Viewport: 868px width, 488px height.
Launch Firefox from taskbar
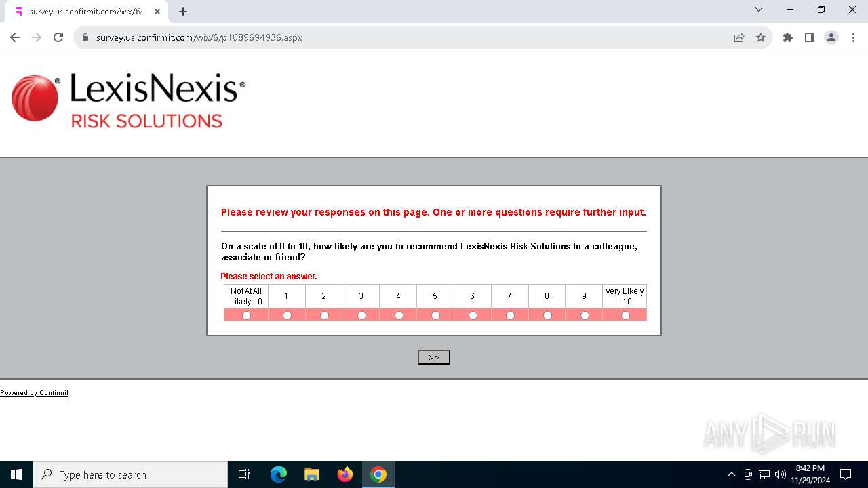[x=345, y=474]
